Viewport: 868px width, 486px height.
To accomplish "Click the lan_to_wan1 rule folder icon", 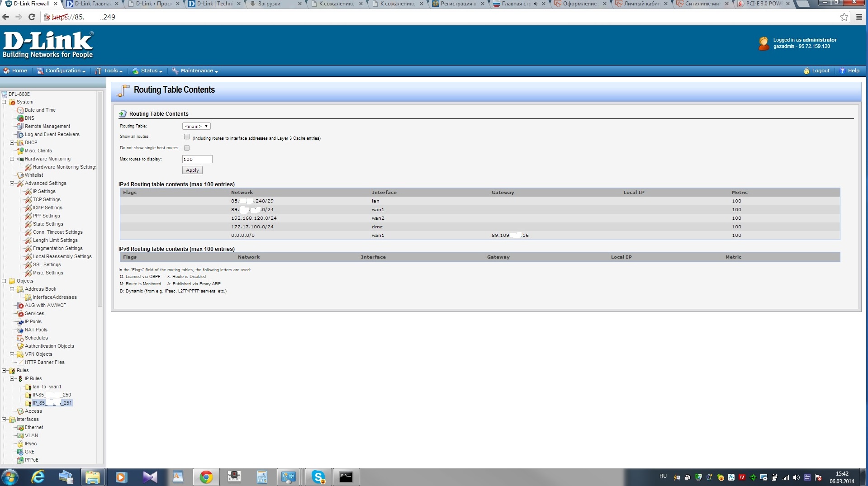I will point(28,387).
